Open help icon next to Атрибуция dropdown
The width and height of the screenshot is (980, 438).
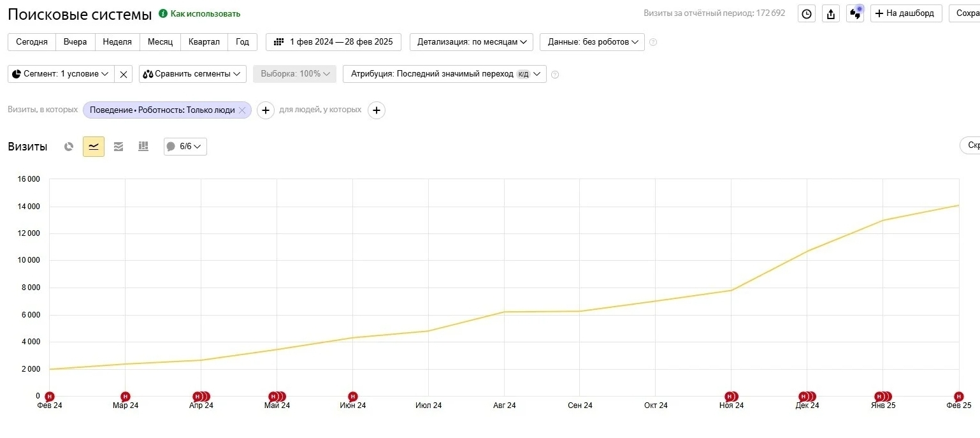coord(555,74)
